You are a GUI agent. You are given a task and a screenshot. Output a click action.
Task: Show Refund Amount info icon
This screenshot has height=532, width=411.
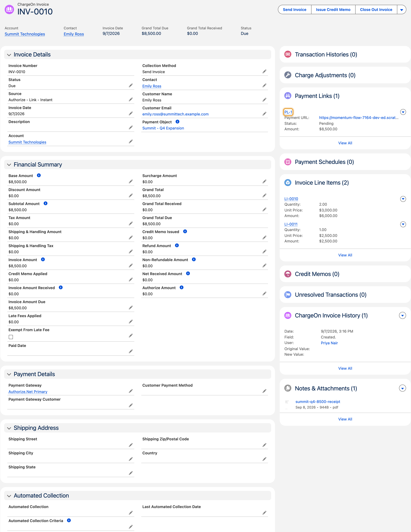pos(177,245)
